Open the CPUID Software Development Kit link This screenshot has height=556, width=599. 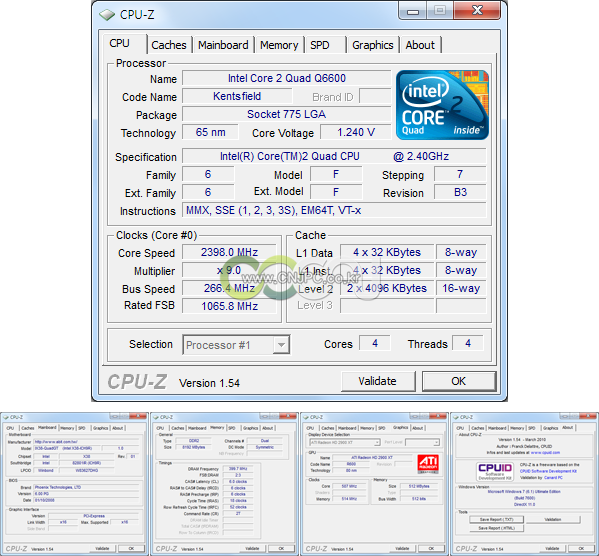[549, 471]
